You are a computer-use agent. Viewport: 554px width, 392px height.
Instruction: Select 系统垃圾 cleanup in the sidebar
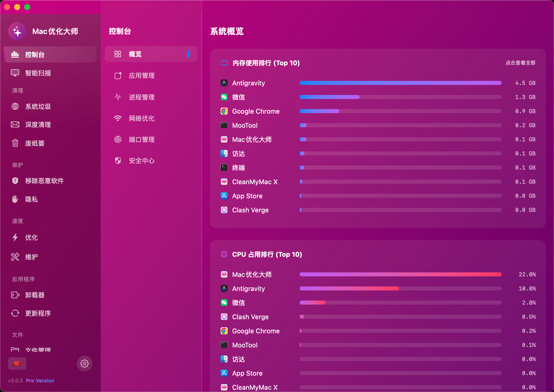tap(38, 106)
